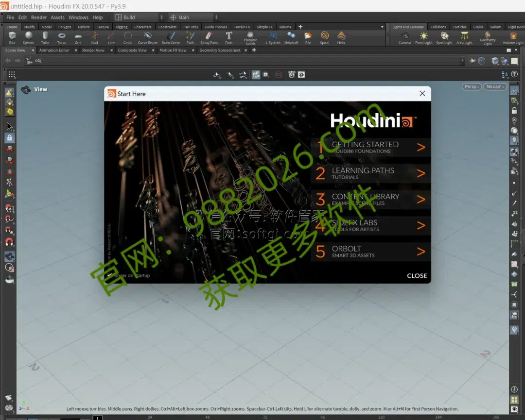525x420 pixels.
Task: Activate the Spray Paint tool
Action: tap(209, 37)
